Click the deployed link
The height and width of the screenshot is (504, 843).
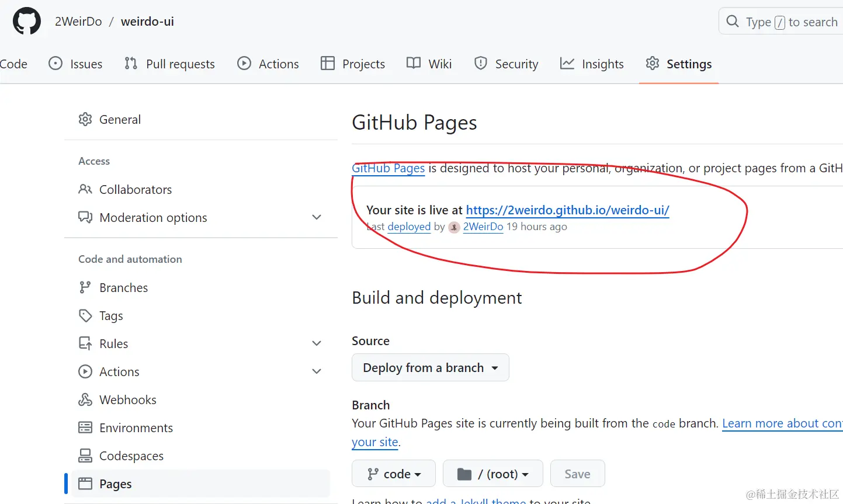409,227
